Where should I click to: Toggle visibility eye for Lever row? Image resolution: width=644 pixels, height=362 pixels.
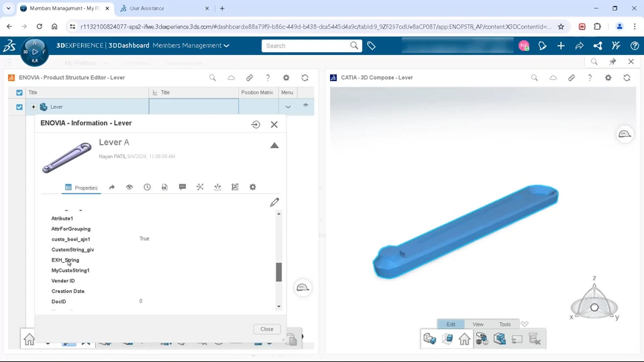pos(306,105)
